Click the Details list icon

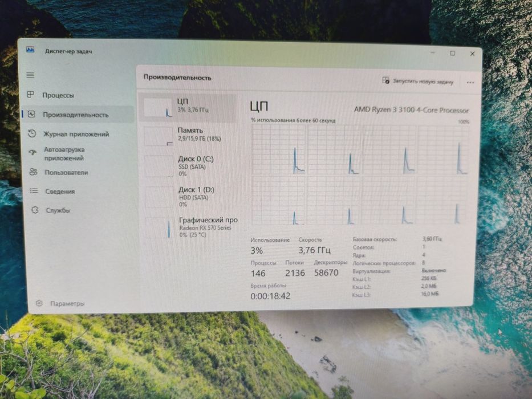tap(34, 191)
